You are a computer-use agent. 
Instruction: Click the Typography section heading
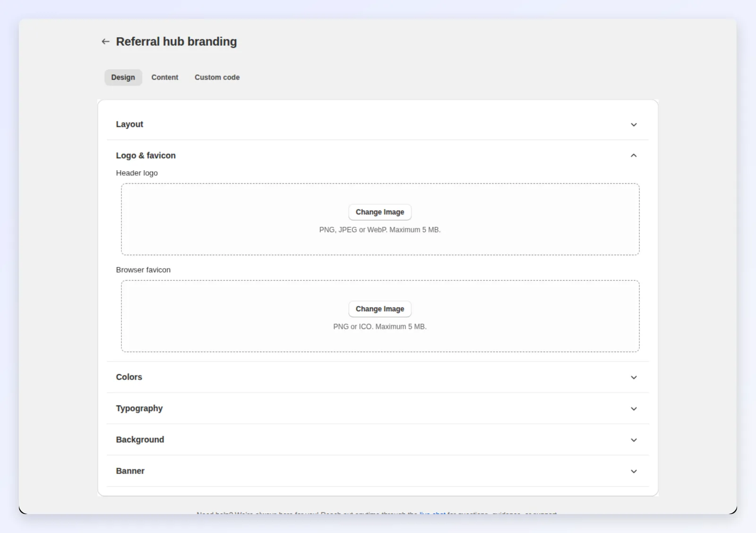click(x=139, y=408)
